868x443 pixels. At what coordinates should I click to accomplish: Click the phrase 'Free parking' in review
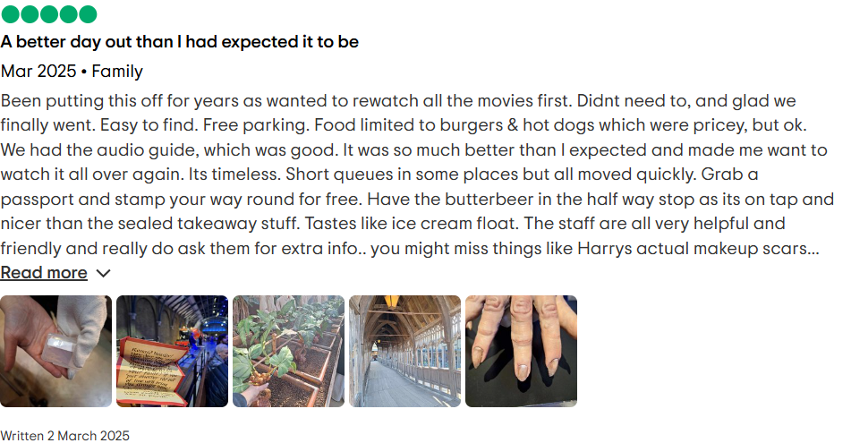click(x=256, y=125)
